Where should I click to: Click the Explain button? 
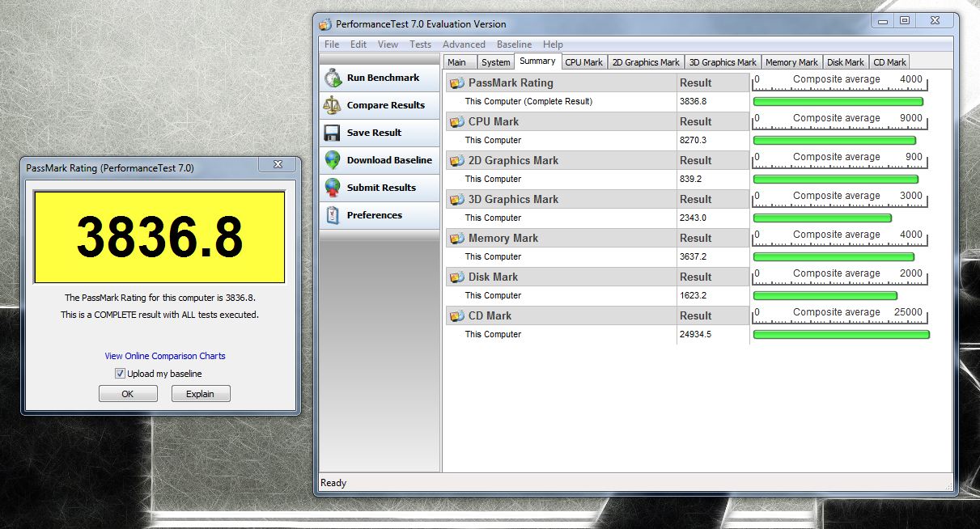click(201, 394)
